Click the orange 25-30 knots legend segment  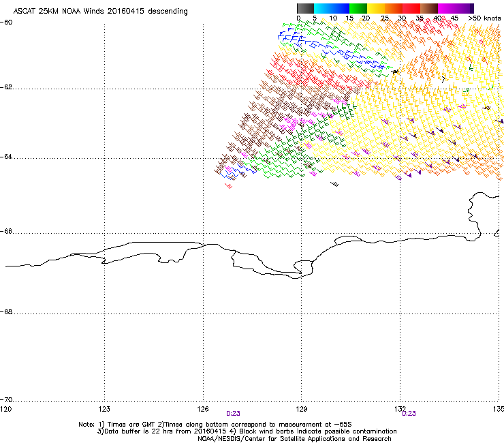coord(394,8)
